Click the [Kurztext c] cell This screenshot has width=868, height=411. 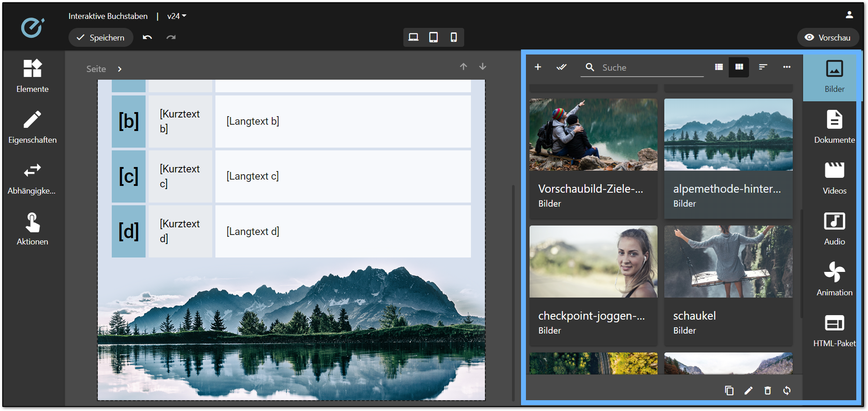tap(180, 176)
